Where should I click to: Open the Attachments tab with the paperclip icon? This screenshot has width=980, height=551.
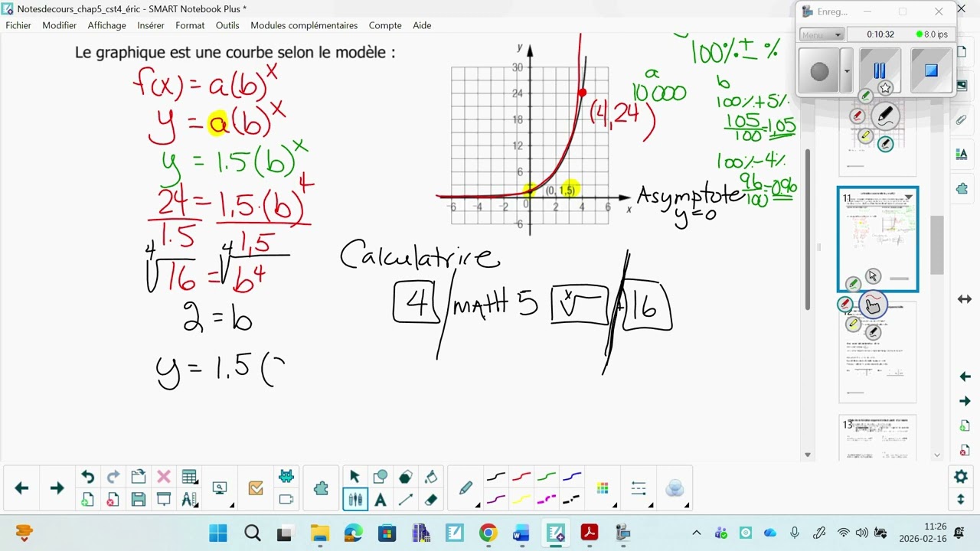pos(961,120)
